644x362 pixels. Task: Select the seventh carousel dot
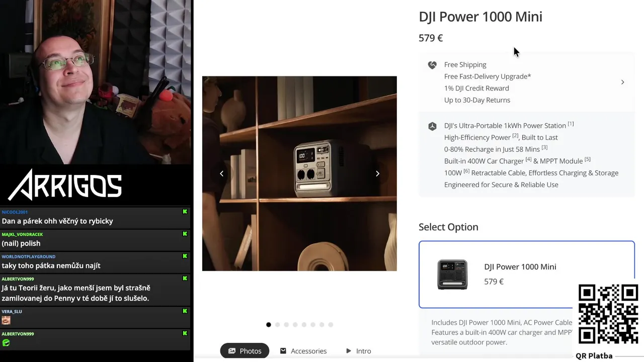pos(322,325)
